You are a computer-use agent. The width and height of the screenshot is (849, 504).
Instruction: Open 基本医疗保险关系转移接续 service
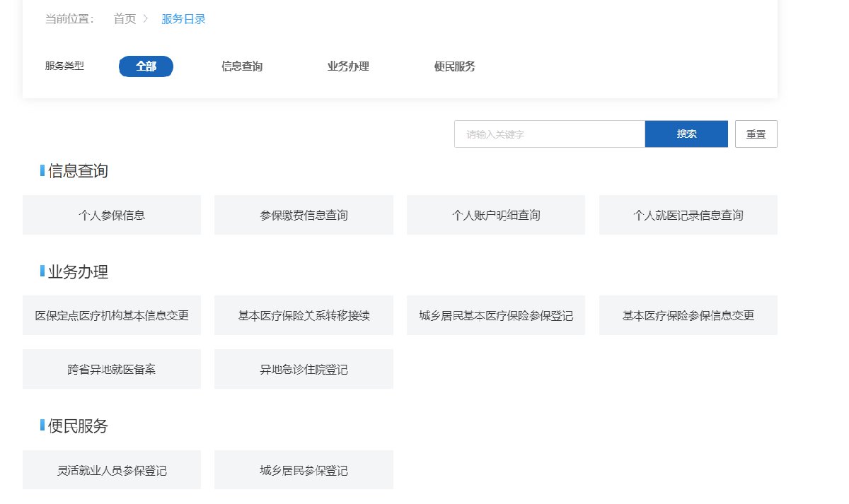pos(304,315)
